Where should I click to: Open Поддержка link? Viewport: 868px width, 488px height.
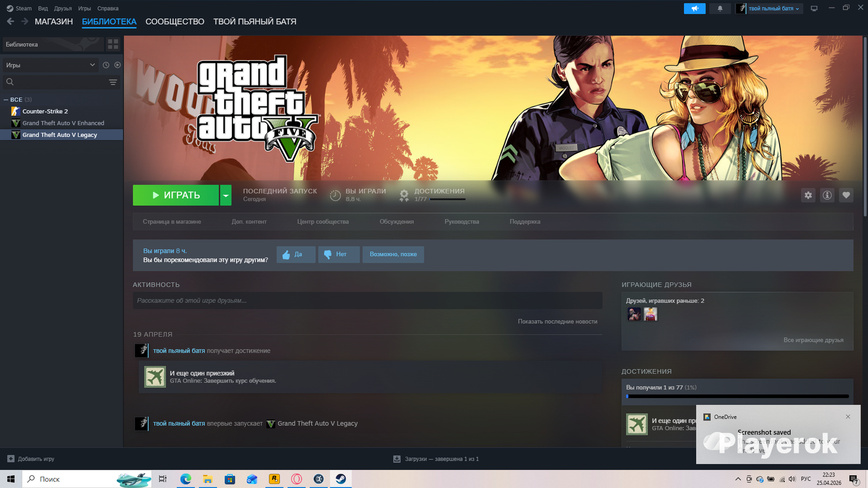pos(525,222)
